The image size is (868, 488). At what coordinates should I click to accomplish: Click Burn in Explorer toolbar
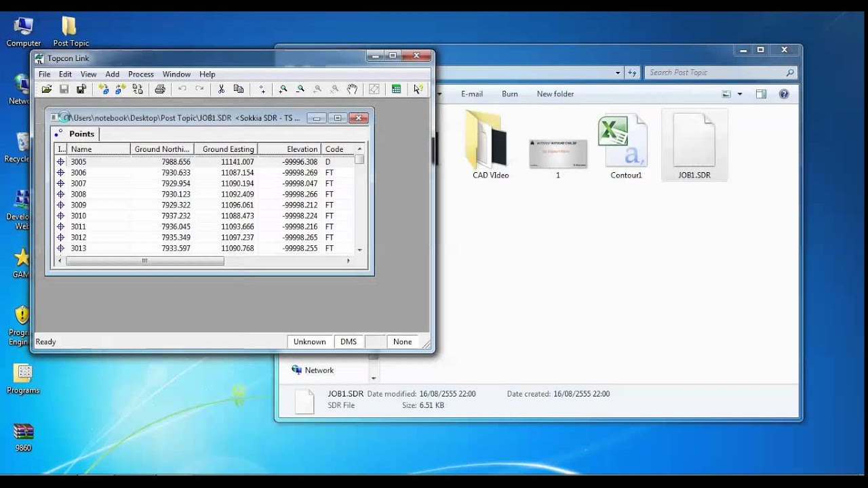pyautogui.click(x=510, y=94)
